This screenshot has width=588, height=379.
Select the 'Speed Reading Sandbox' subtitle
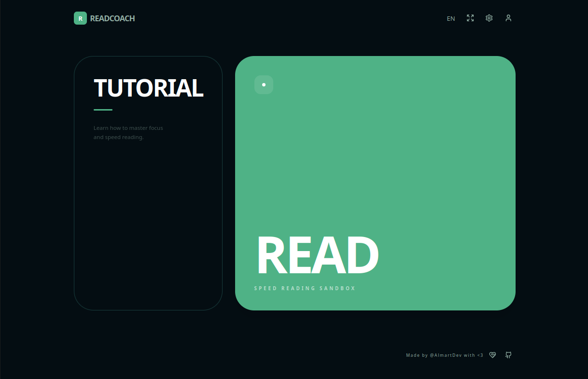point(305,289)
